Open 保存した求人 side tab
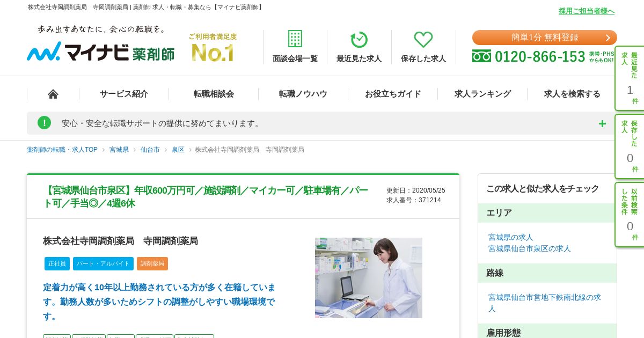Screen dimensions: 644x338 coord(630,146)
